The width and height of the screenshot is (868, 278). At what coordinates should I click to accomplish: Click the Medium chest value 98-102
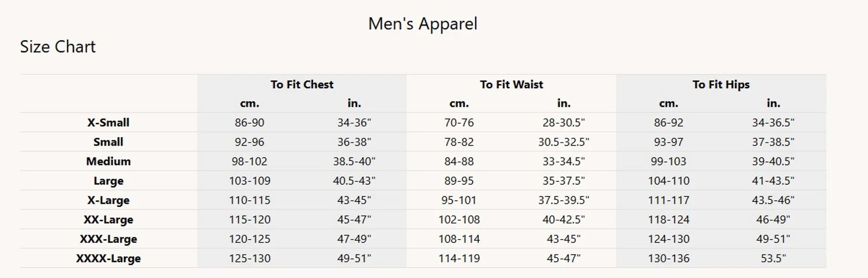[250, 161]
